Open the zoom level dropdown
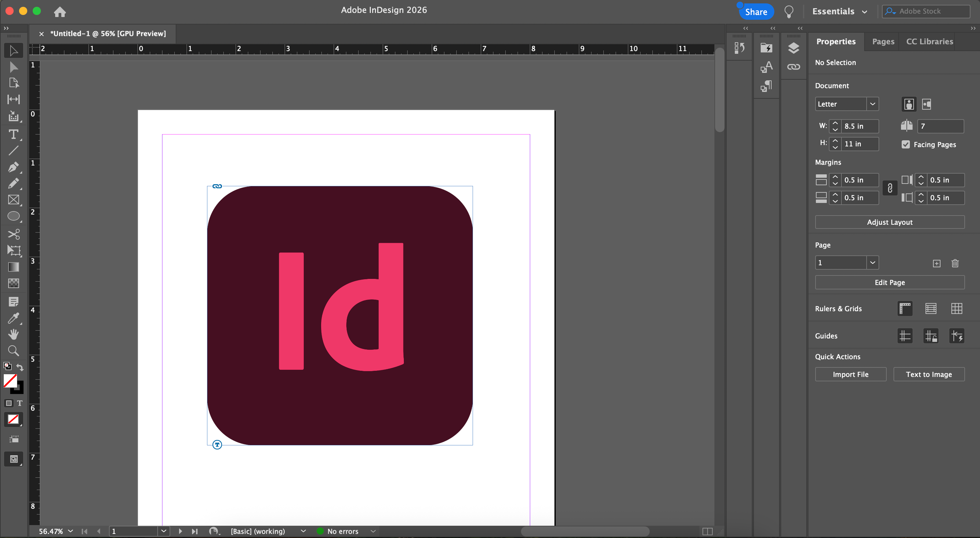The height and width of the screenshot is (538, 980). (70, 531)
